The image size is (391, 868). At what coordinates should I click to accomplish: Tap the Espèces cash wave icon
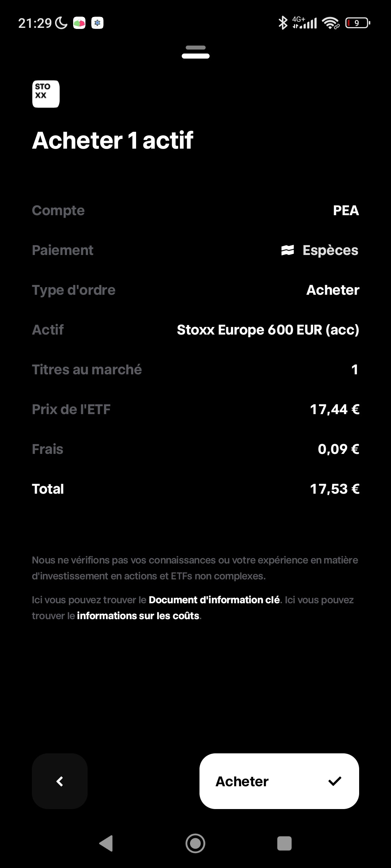287,250
